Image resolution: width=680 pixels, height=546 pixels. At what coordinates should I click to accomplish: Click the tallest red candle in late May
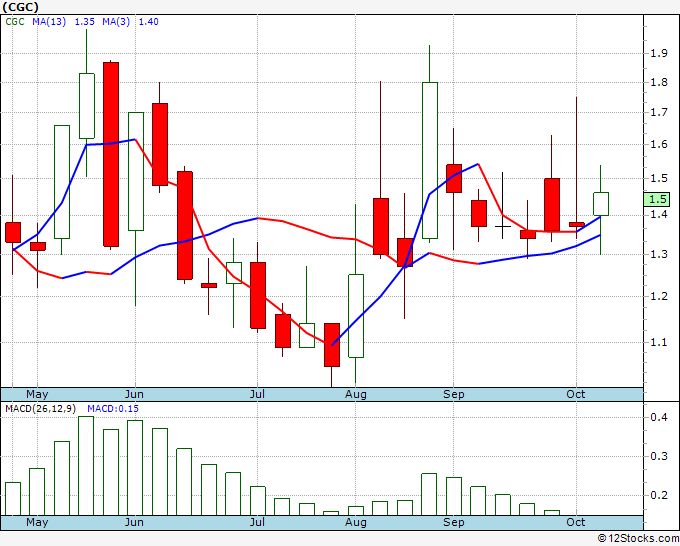111,154
